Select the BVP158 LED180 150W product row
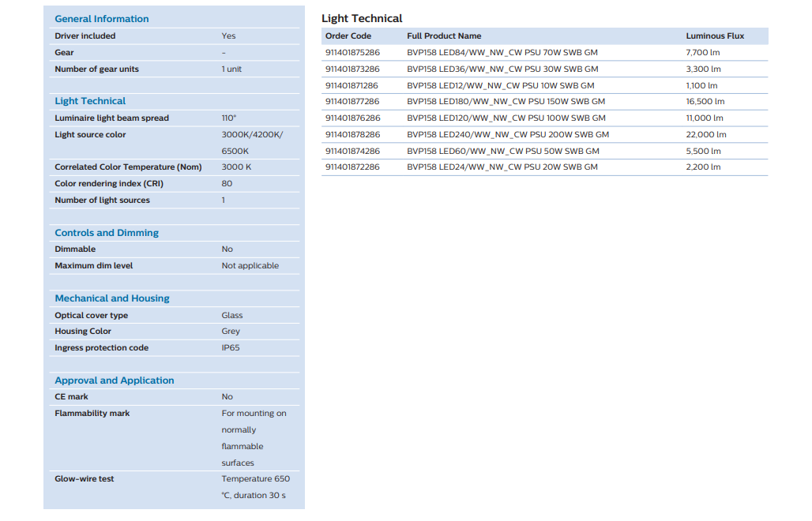Image resolution: width=812 pixels, height=521 pixels. pos(506,102)
